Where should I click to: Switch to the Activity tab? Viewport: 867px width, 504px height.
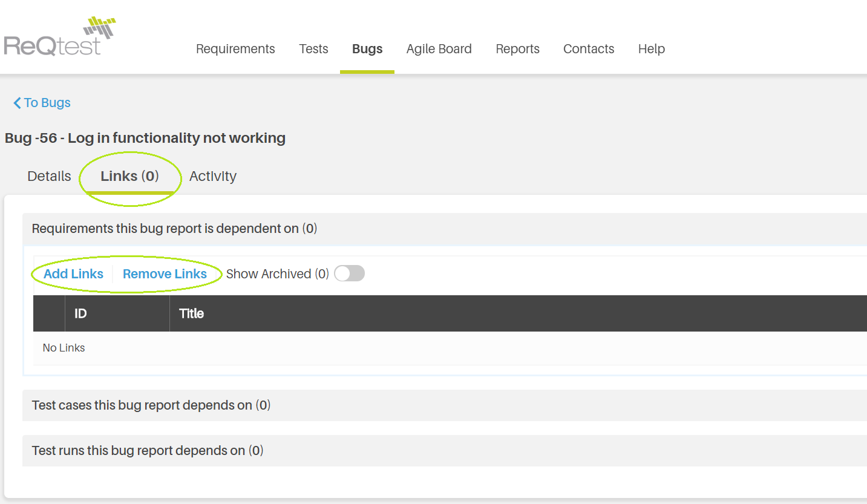pyautogui.click(x=213, y=177)
